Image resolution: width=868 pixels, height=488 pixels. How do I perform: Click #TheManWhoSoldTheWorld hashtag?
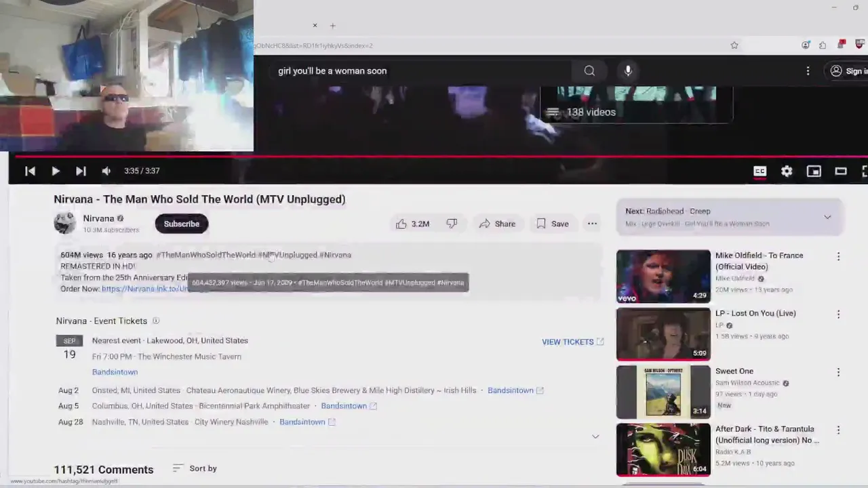click(205, 255)
